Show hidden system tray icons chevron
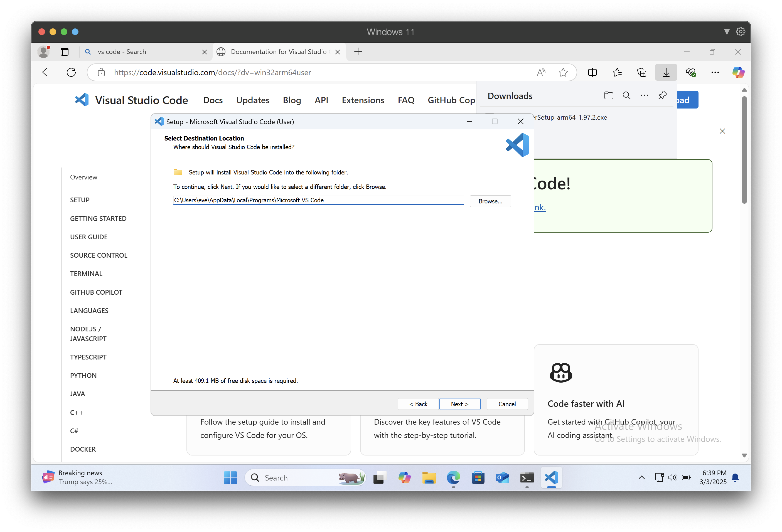This screenshot has height=532, width=782. (642, 477)
